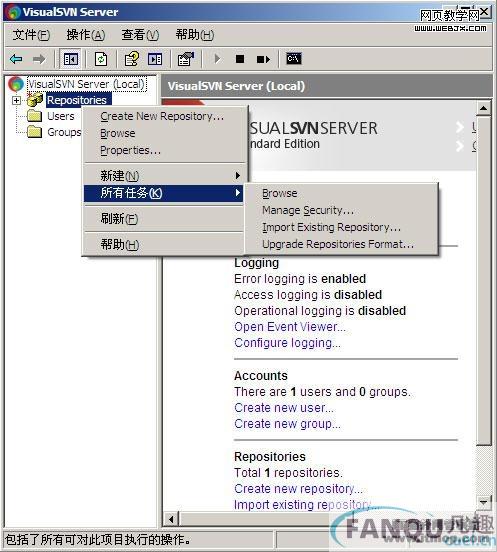Click the Refresh page toolbar icon
This screenshot has height=552, width=497.
pos(101,59)
